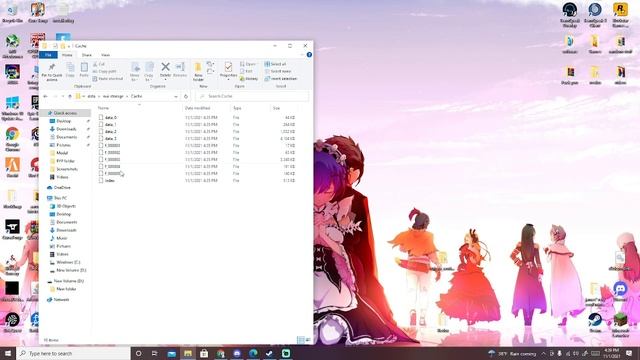The width and height of the screenshot is (640, 360).
Task: Open the Copy to dropdown button
Action: pyautogui.click(x=149, y=71)
